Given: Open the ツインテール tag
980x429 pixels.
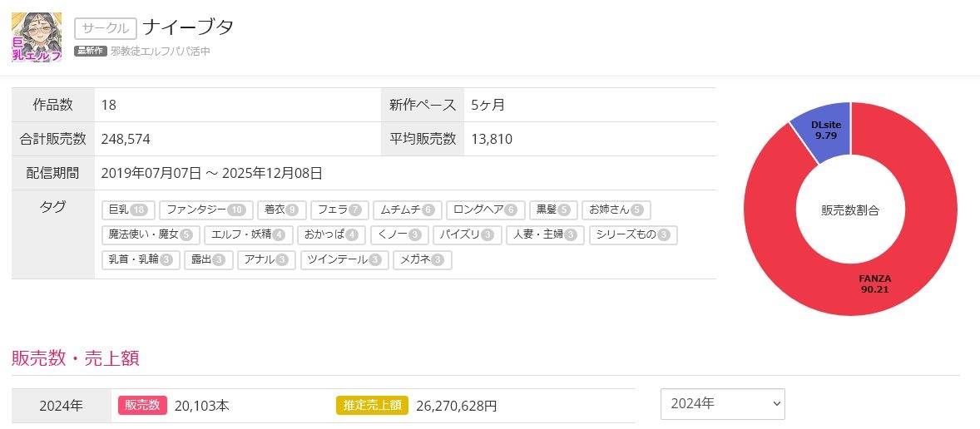Looking at the screenshot, I should [344, 260].
